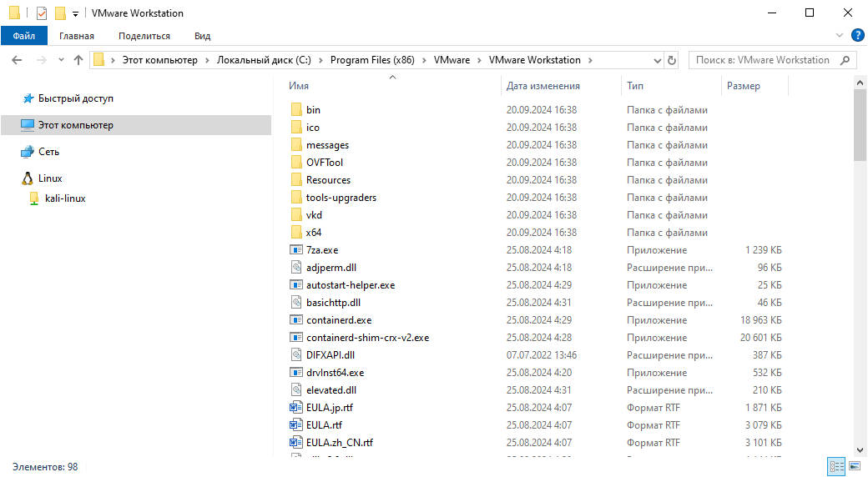Click the Properties quick access toolbar icon
Viewport: 868px width, 477px height.
coord(42,13)
